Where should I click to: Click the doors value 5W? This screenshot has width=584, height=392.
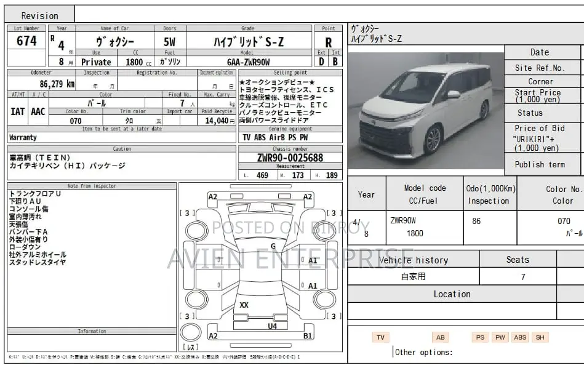[x=169, y=41]
